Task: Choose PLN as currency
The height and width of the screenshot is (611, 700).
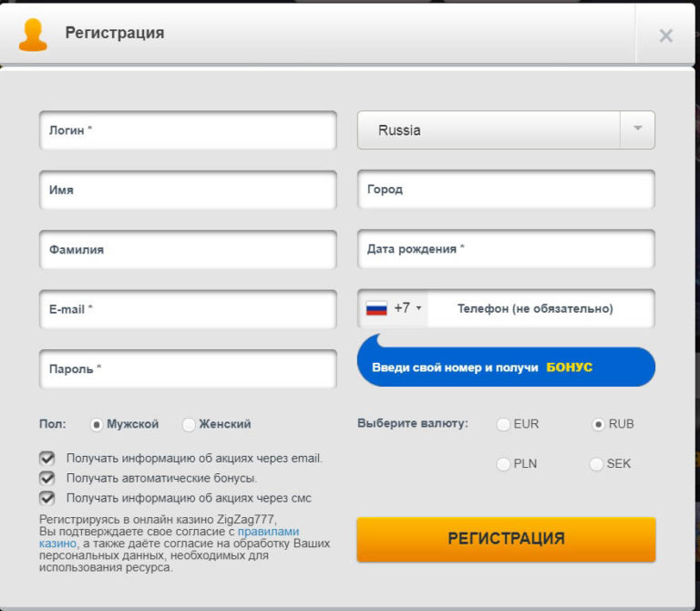Action: coord(503,464)
